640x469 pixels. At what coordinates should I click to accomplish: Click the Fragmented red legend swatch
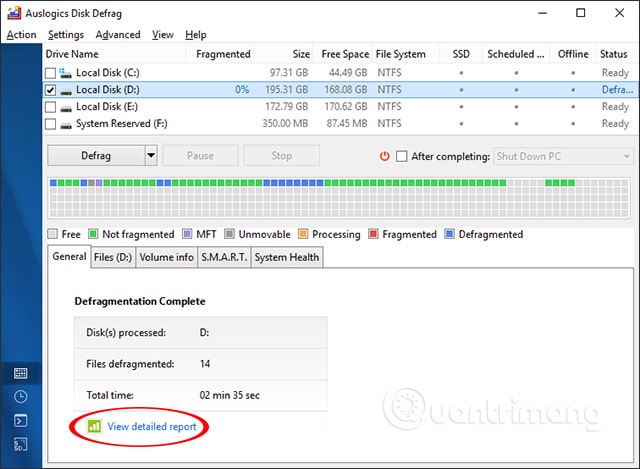point(373,234)
